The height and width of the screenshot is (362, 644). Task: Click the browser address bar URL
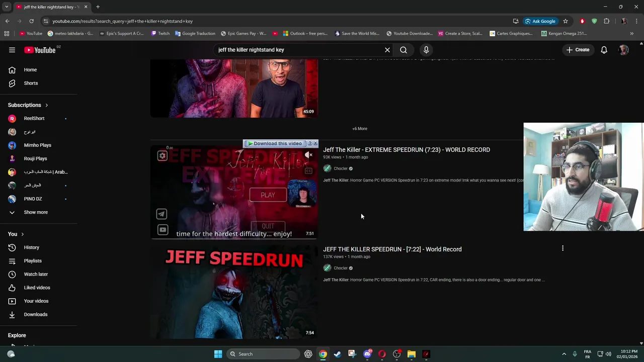point(123,21)
